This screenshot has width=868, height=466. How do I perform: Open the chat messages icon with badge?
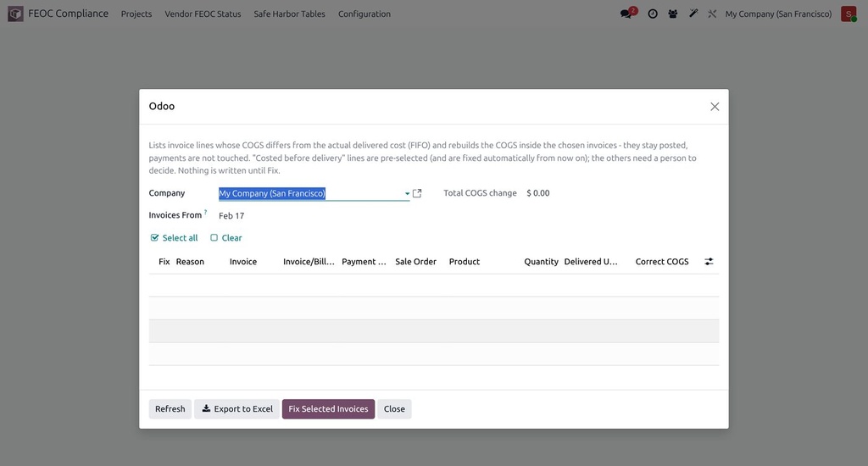pos(628,14)
